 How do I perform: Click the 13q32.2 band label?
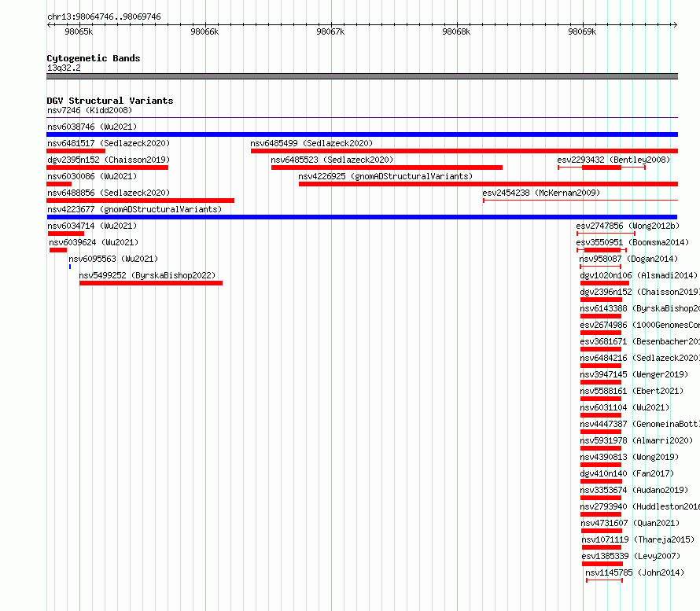[64, 68]
